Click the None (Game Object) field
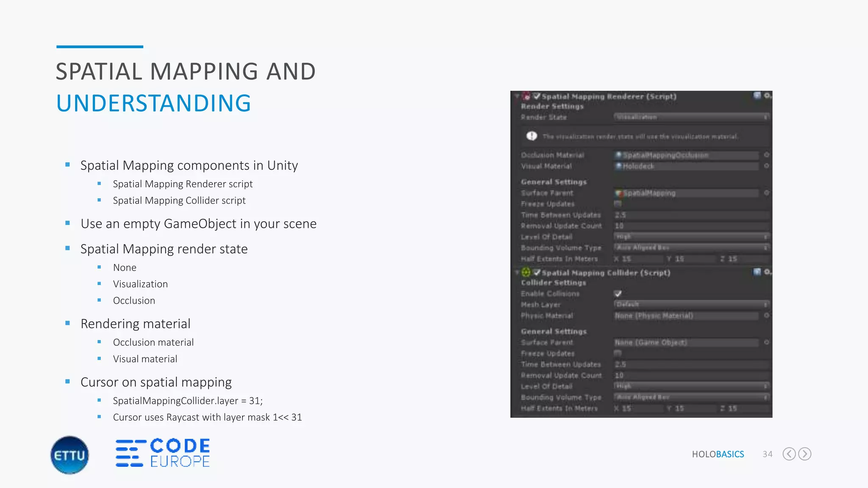Viewport: 868px width, 488px height. click(x=687, y=342)
